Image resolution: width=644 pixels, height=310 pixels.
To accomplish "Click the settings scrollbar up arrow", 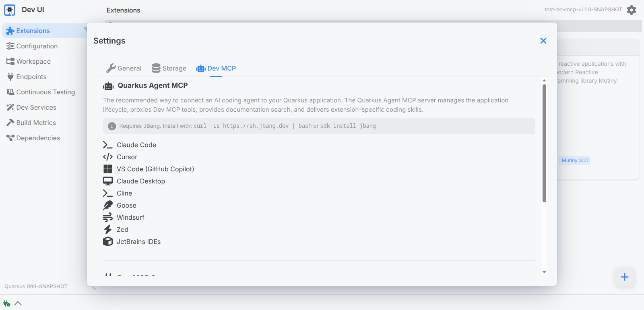I will coord(544,81).
